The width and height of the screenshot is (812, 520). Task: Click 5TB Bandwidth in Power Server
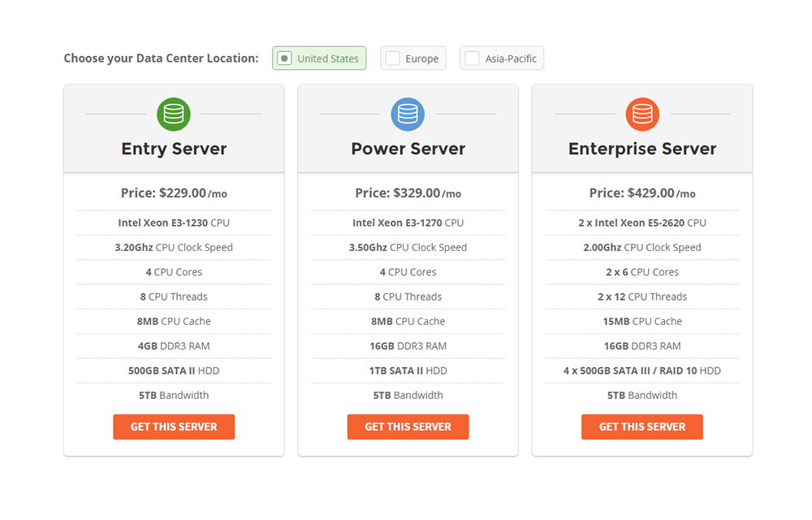pyautogui.click(x=408, y=395)
